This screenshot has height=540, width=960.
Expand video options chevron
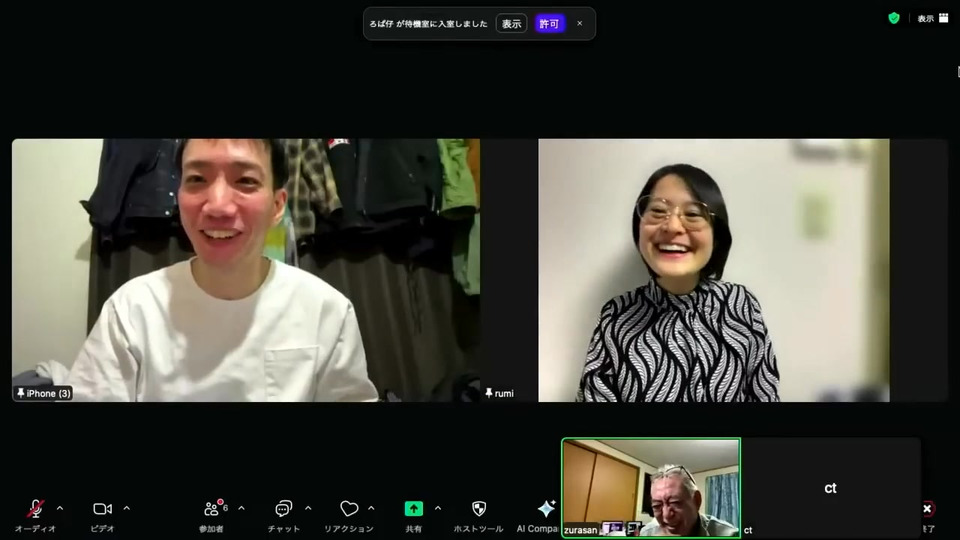click(x=127, y=508)
